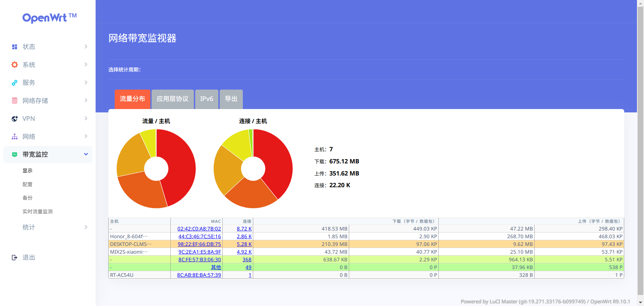Open the 8.72 K connections link
The image size is (644, 306).
[244, 228]
